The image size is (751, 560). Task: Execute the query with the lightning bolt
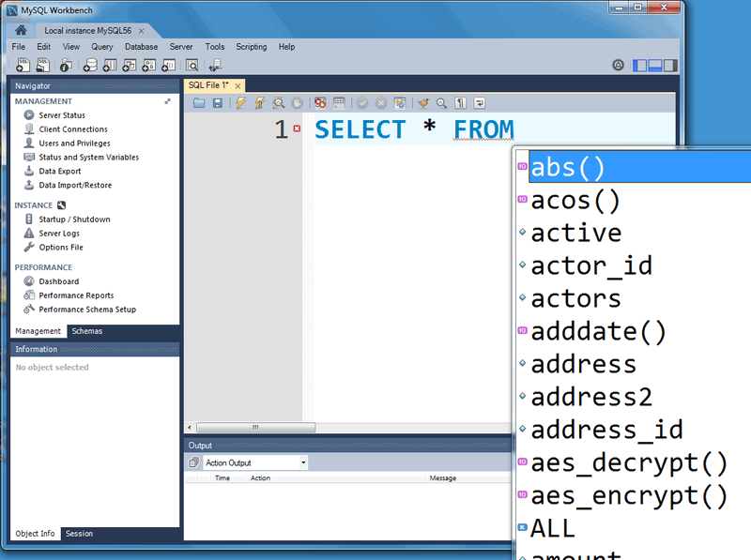240,103
